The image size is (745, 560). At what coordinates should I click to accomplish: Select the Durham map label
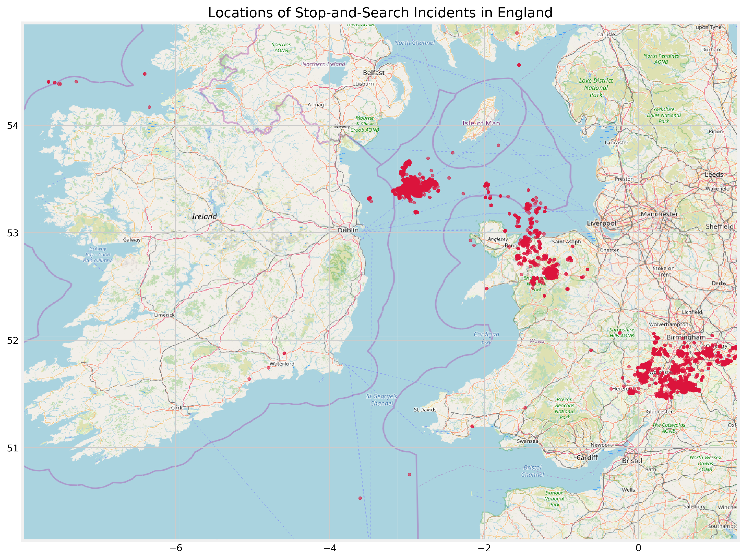[x=711, y=50]
